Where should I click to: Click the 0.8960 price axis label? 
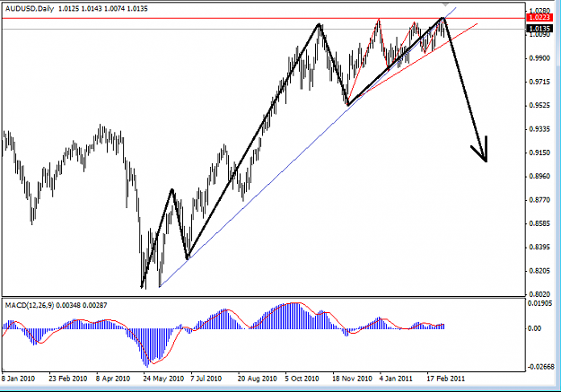539,177
